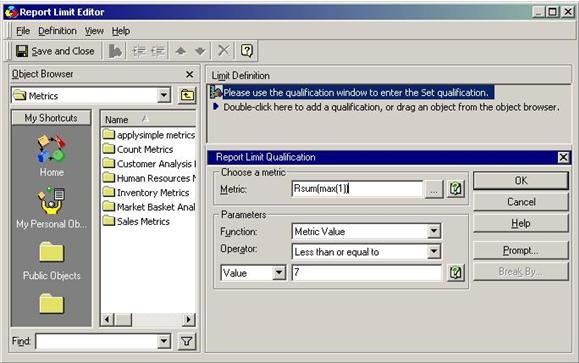Click the metric browse ellipsis button

pos(434,189)
